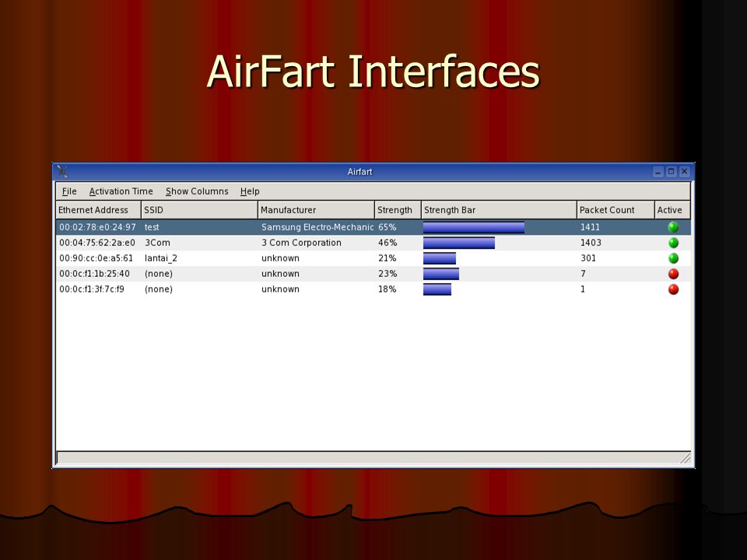This screenshot has height=560, width=747.
Task: Click 'unknown' manufacturer in lantai_2 row
Action: [281, 258]
